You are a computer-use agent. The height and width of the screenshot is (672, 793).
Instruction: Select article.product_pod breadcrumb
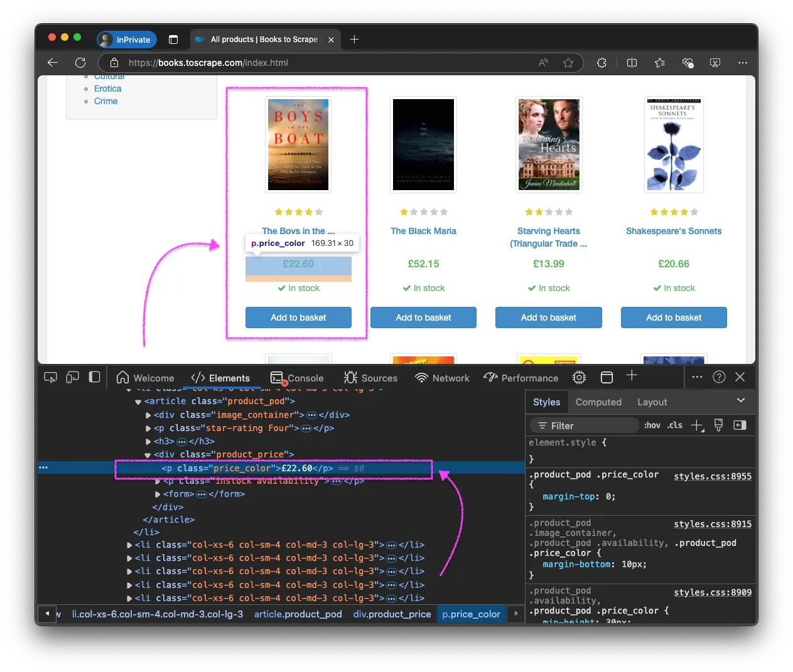pos(298,614)
